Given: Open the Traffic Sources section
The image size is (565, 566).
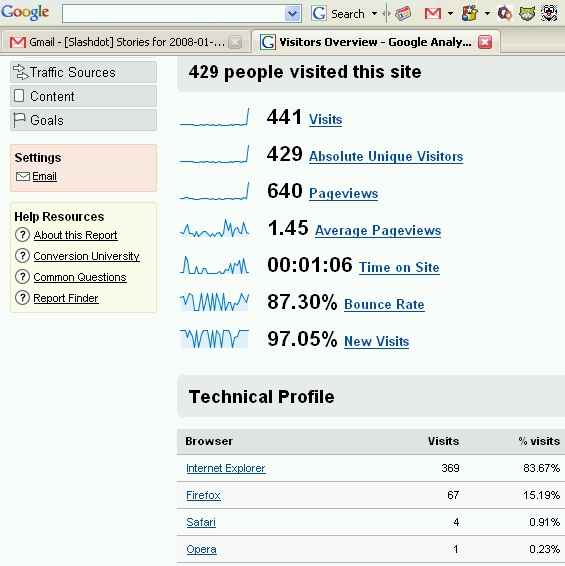Looking at the screenshot, I should [x=83, y=72].
